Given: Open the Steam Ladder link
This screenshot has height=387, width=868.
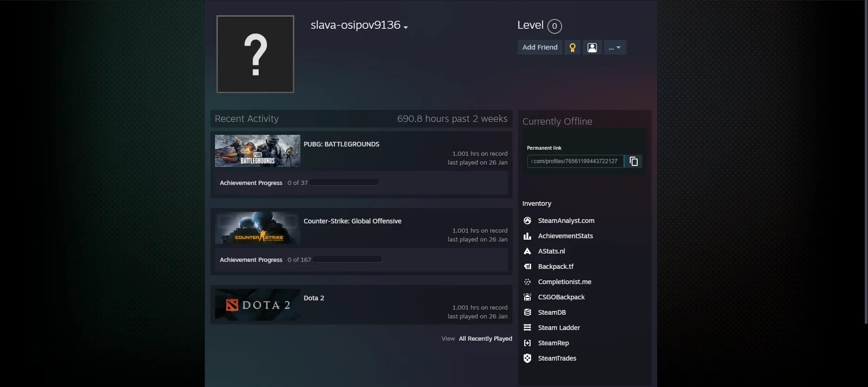Looking at the screenshot, I should pos(559,328).
